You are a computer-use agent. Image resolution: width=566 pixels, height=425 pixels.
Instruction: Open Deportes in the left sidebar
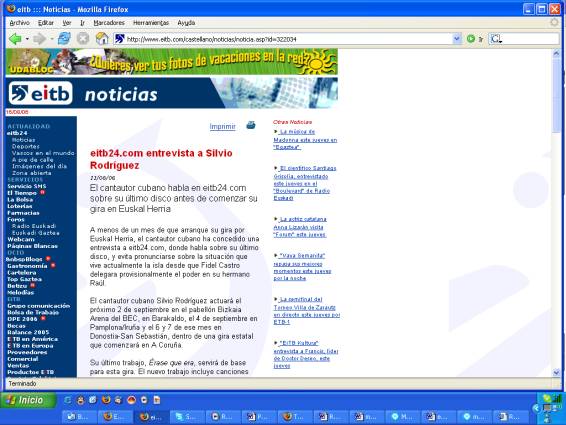[x=26, y=147]
